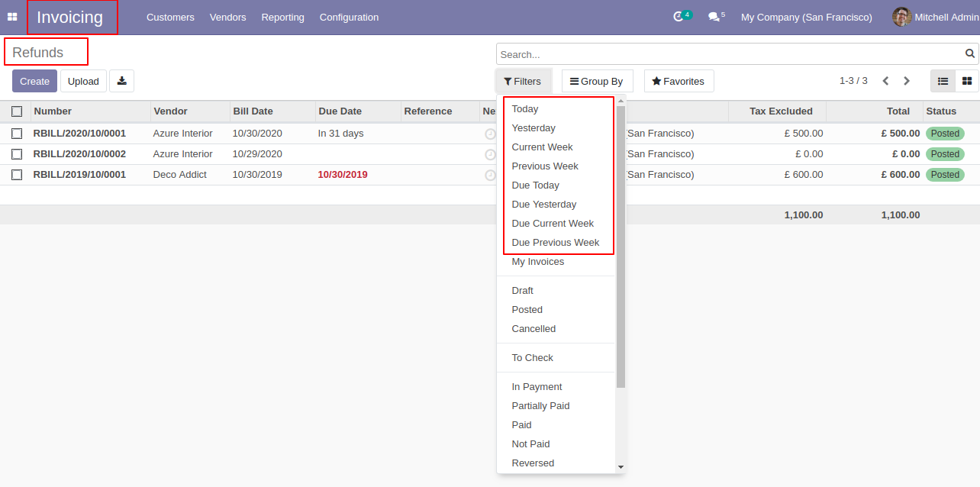Click activity clock for RBILL/2020/10/0002
980x487 pixels.
pos(490,154)
